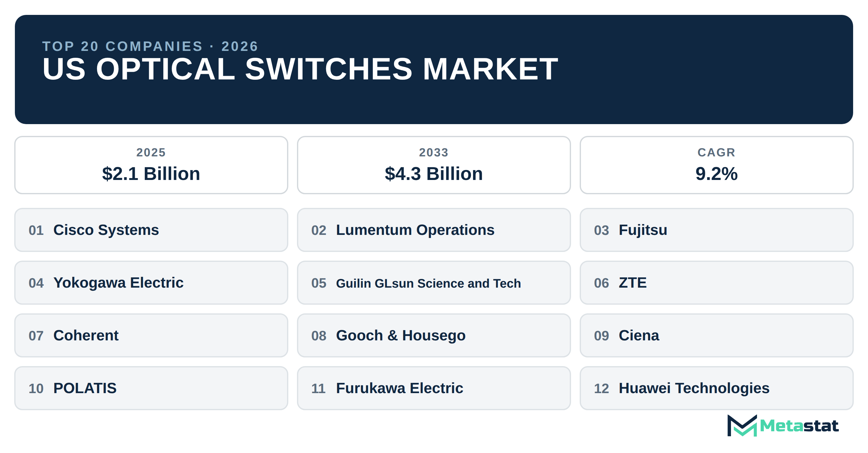Open the Lumentum Operations card

click(x=434, y=230)
